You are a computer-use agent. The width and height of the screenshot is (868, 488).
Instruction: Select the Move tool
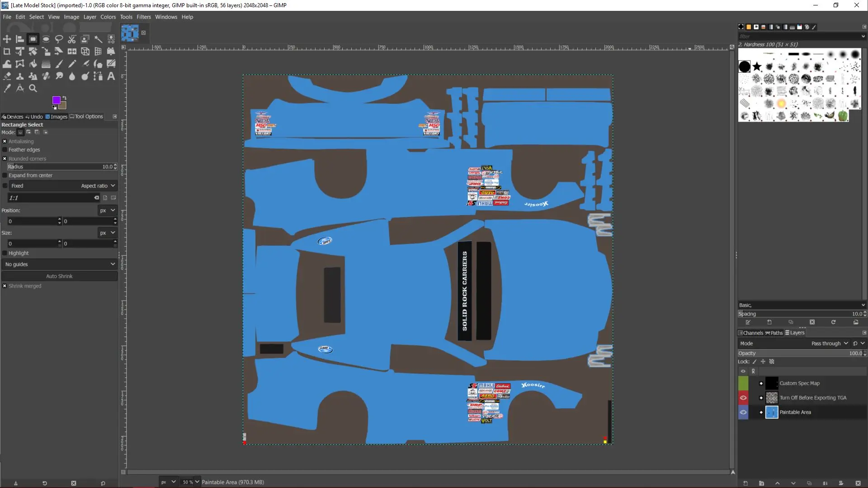click(7, 39)
